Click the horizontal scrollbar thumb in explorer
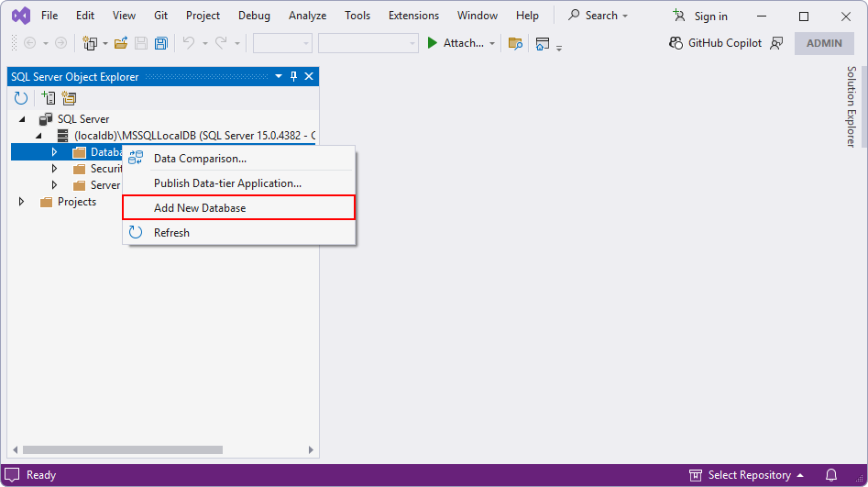Screen dimensions: 868x487 (x=123, y=450)
